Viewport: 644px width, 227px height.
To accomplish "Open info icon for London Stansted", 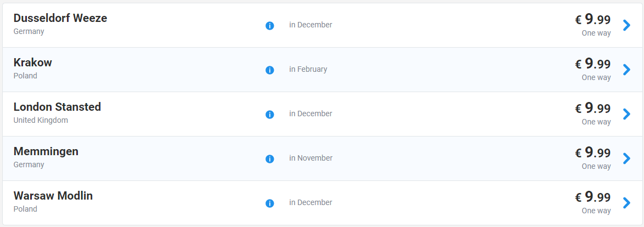I will click(x=269, y=115).
